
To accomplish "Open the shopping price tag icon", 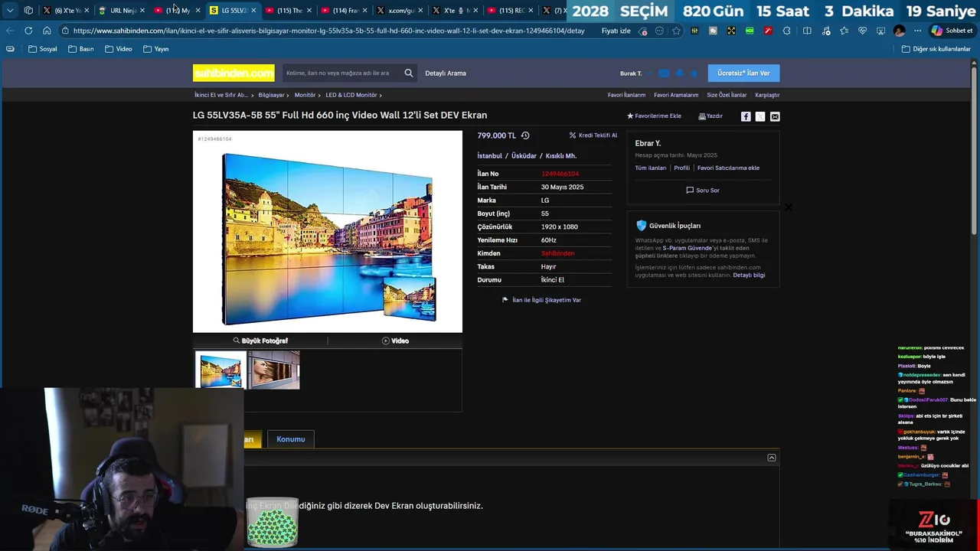I will click(x=642, y=31).
